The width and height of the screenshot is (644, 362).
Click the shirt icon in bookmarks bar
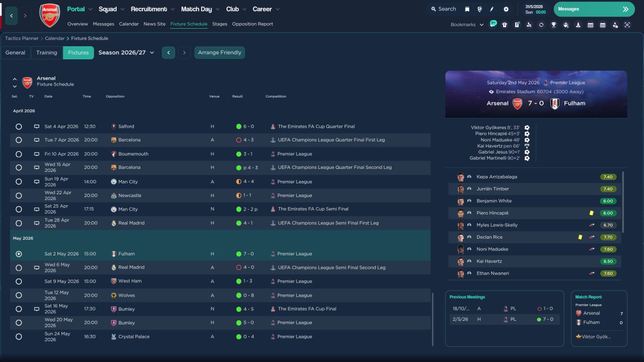point(505,25)
